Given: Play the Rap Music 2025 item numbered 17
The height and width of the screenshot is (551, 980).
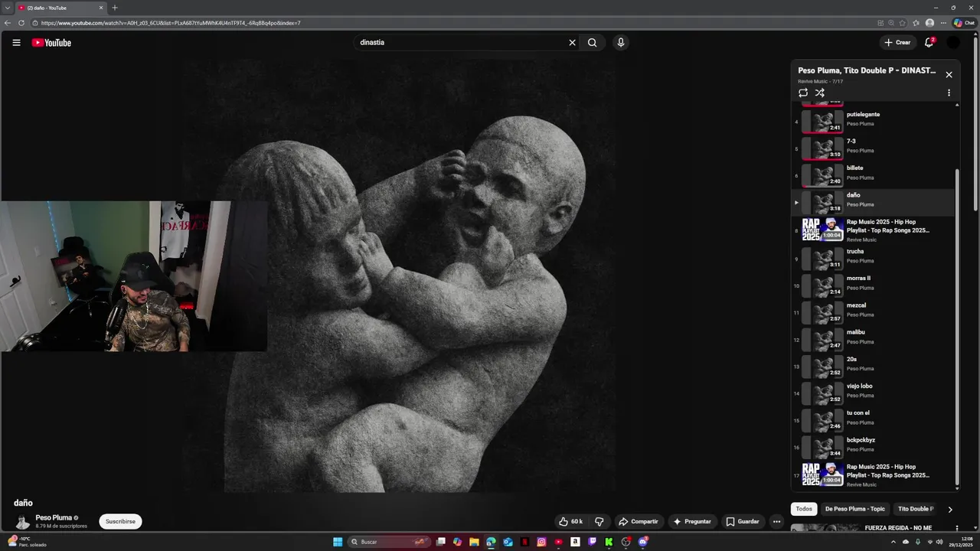Looking at the screenshot, I should [873, 474].
